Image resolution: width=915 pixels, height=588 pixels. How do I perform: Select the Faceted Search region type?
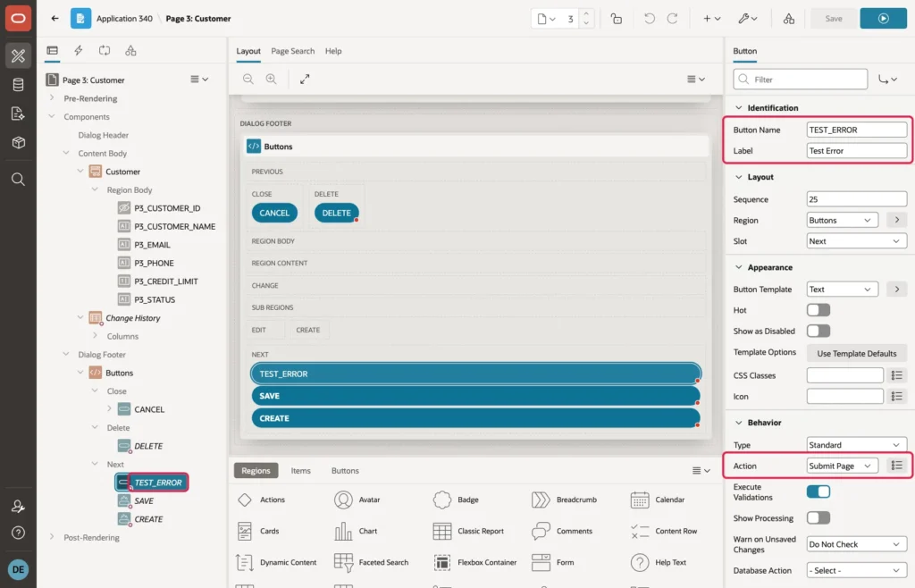tap(371, 563)
